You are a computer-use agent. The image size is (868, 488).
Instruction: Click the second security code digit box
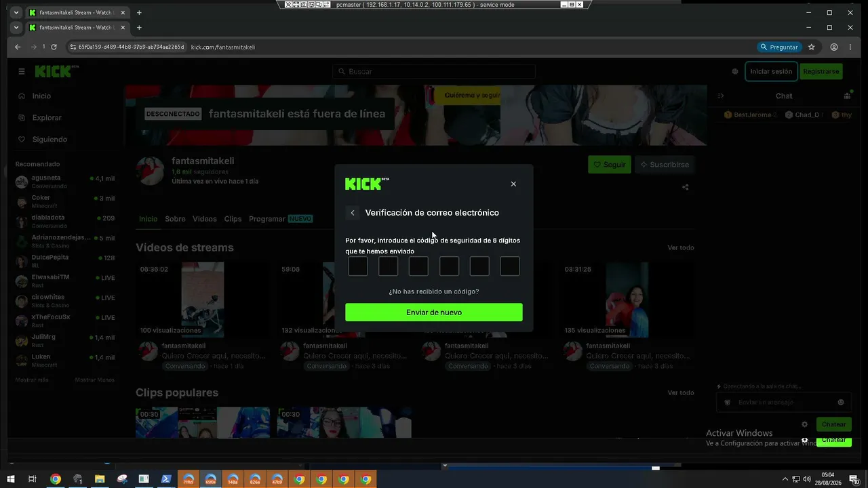pyautogui.click(x=389, y=266)
